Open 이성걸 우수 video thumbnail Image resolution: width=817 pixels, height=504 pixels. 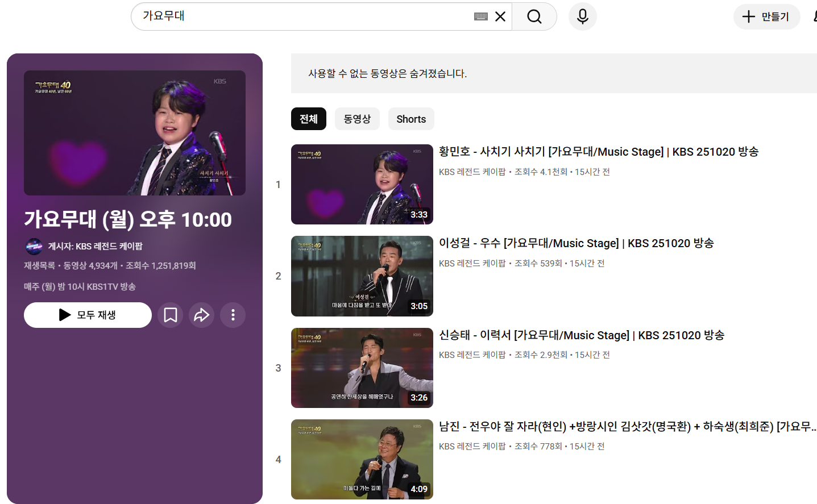(x=362, y=276)
